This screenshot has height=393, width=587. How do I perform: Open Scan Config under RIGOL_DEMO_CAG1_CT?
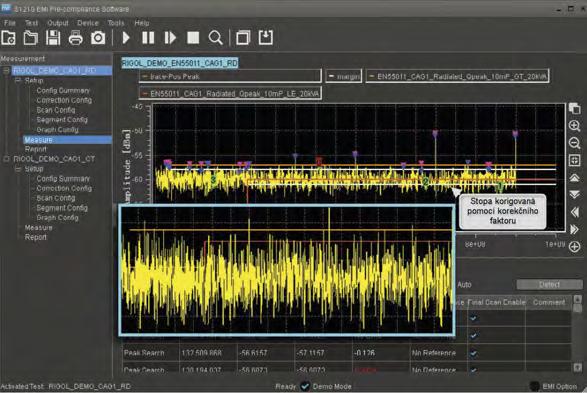[56, 198]
